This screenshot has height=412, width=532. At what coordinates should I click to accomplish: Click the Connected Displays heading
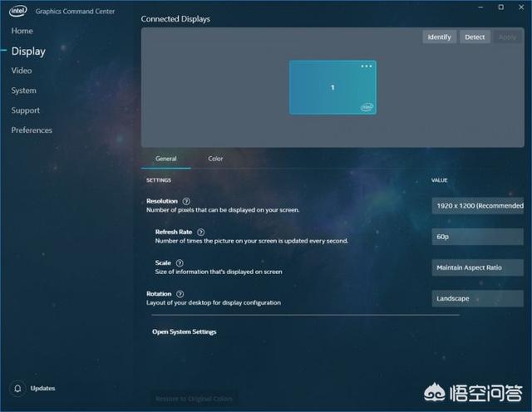click(x=175, y=19)
